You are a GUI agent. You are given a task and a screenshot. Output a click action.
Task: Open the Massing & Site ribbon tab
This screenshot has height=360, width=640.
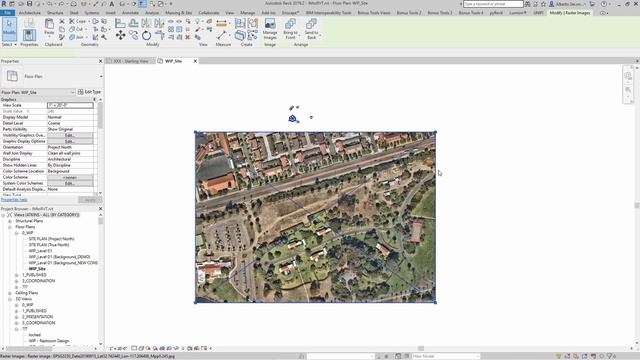pos(179,13)
